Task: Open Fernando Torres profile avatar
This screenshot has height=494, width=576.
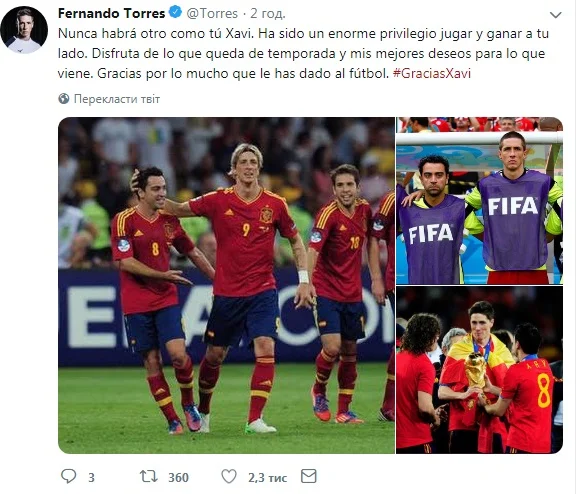Action: (24, 30)
